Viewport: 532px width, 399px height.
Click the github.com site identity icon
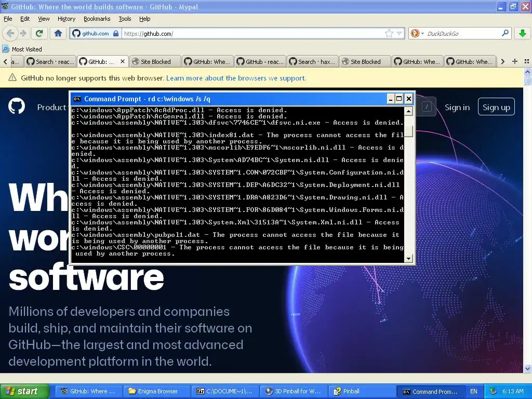pos(76,33)
